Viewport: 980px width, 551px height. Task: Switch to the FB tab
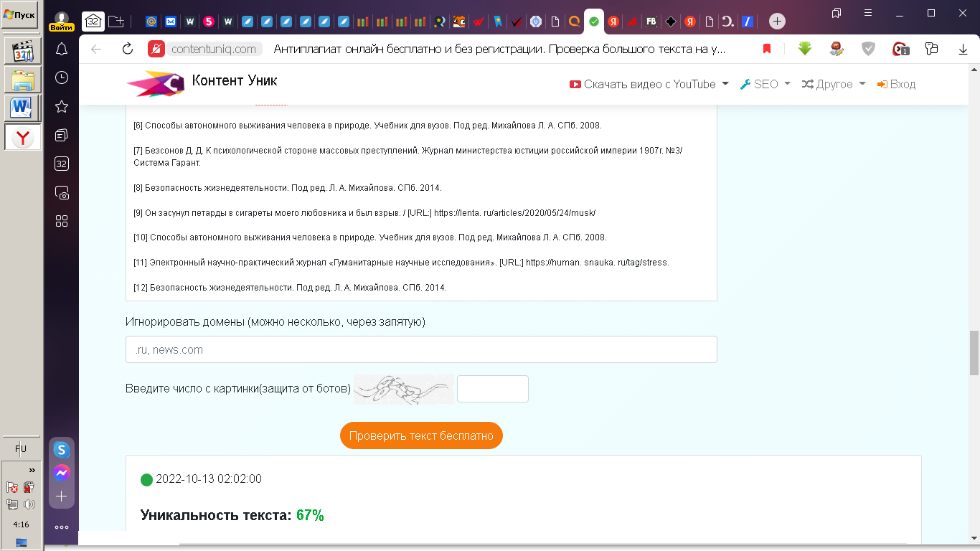tap(651, 22)
